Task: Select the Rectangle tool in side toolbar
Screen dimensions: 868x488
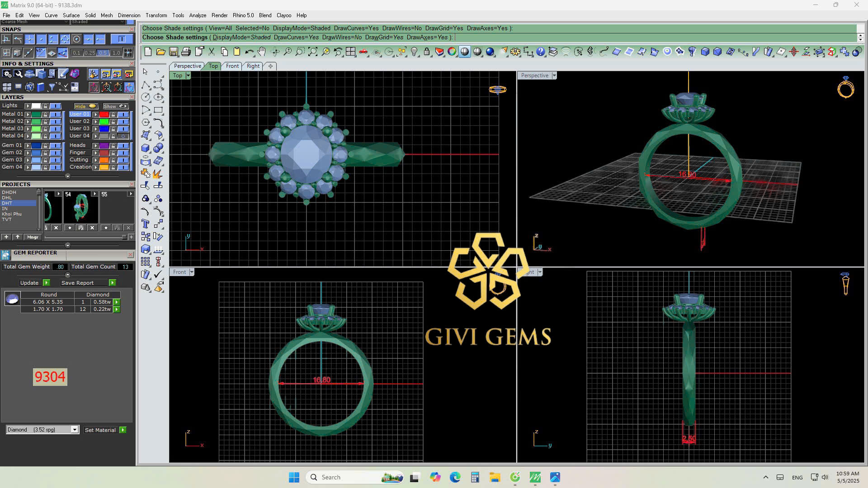Action: point(158,110)
